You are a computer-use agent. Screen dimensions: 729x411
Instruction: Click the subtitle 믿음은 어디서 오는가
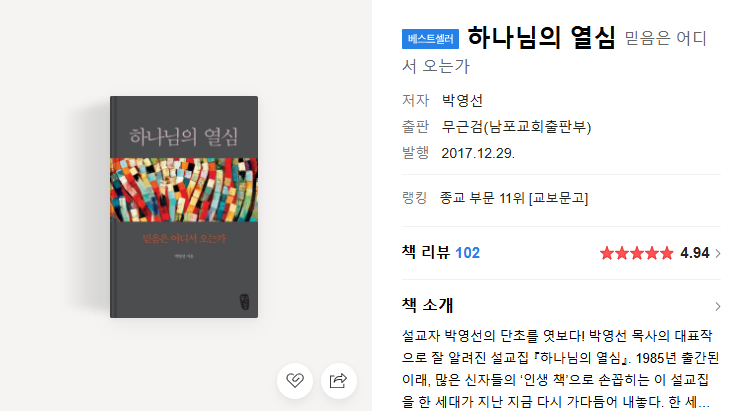tap(554, 52)
